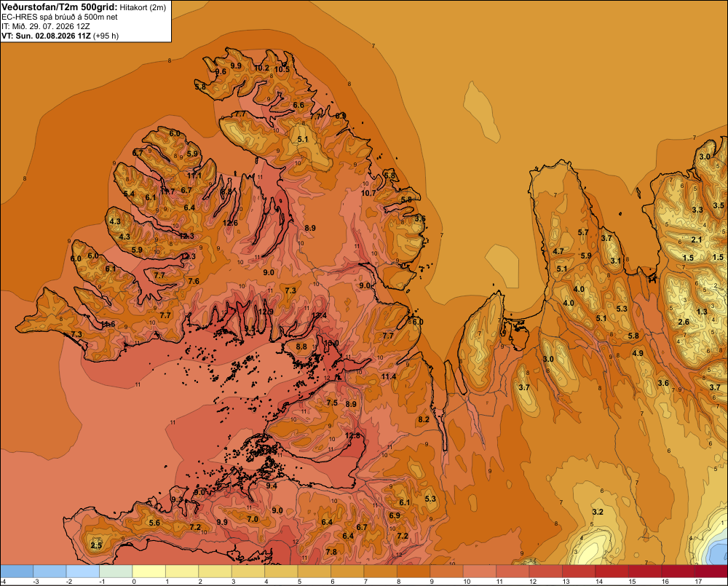The width and height of the screenshot is (728, 586).
Task: Click the 7.5 temperature value
Action: (332, 403)
